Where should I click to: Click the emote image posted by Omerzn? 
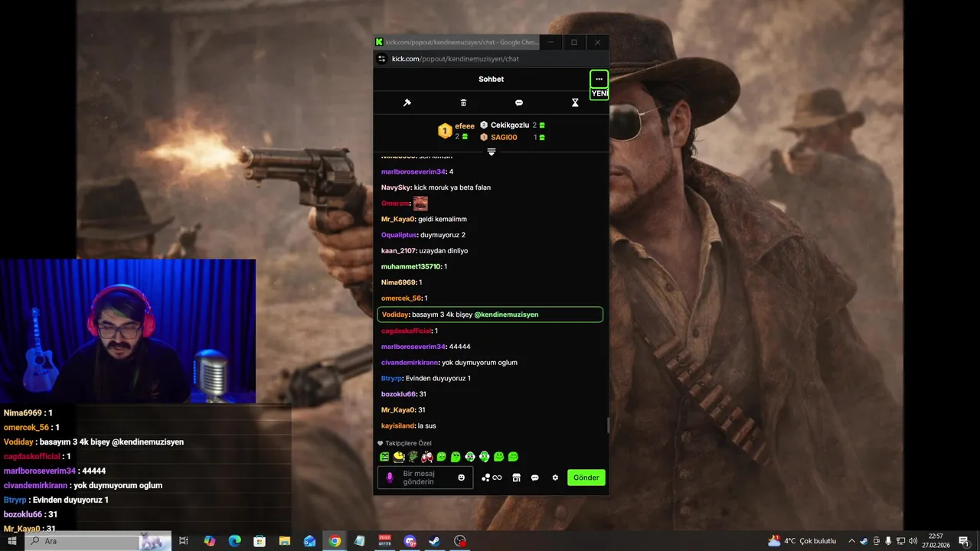click(420, 204)
